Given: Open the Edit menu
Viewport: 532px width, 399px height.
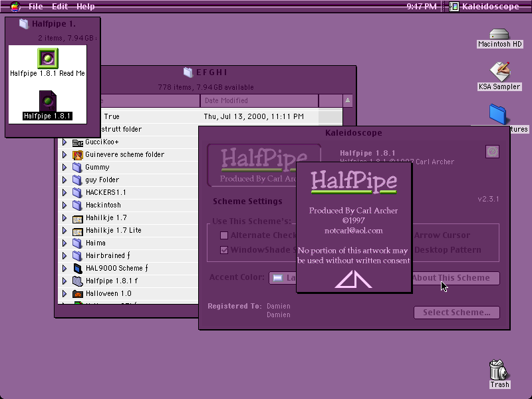Looking at the screenshot, I should pos(60,7).
